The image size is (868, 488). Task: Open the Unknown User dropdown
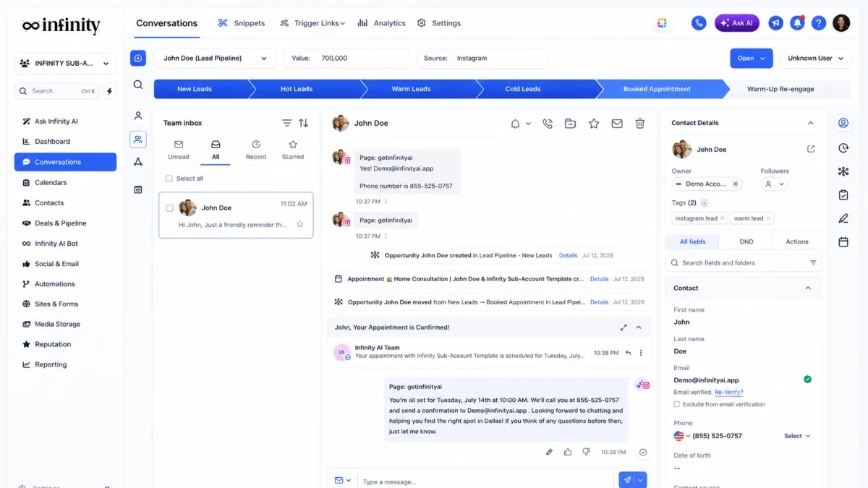816,59
